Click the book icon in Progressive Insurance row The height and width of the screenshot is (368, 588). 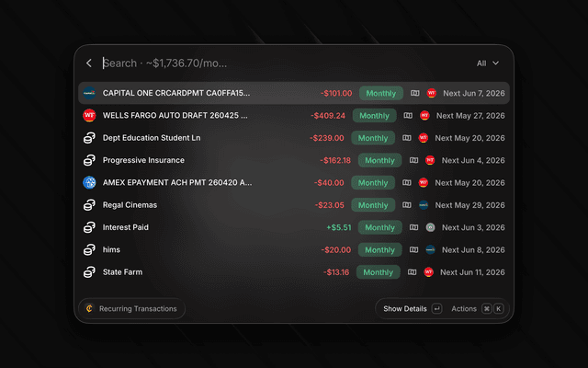coord(413,160)
